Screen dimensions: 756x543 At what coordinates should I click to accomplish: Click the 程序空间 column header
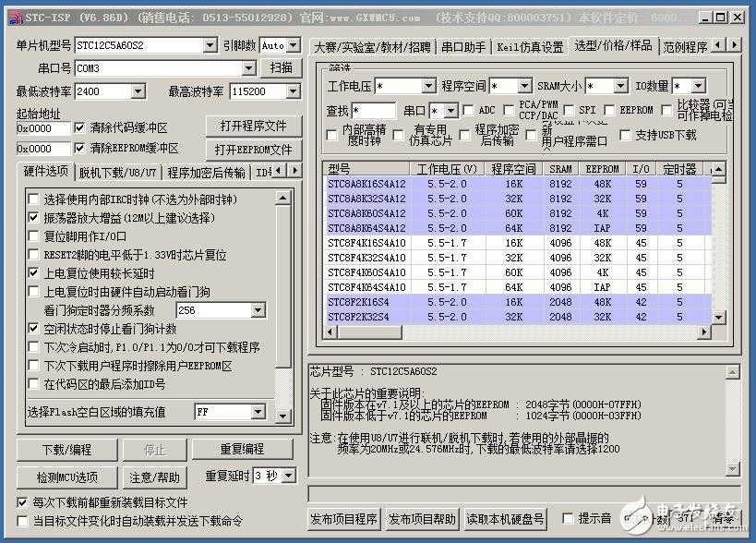[x=513, y=169]
